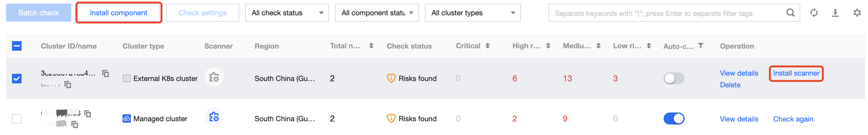868x135 pixels.
Task: Toggle the select-all header checkbox
Action: pos(17,46)
